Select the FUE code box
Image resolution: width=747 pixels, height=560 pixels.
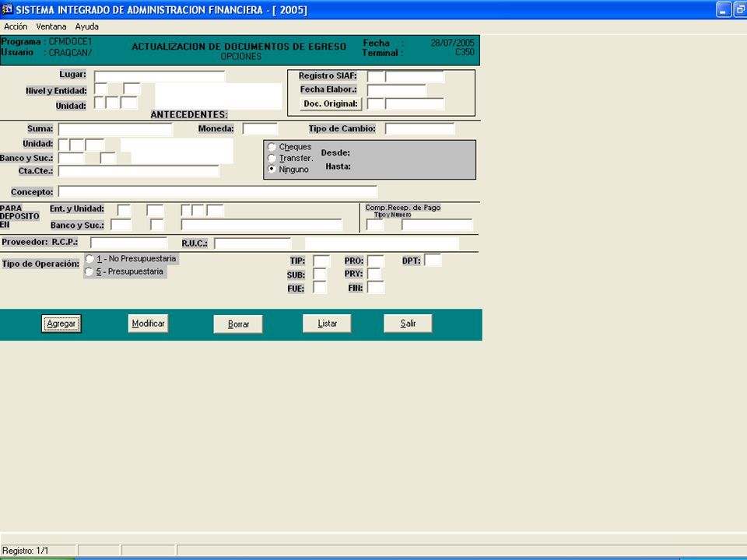coord(320,288)
